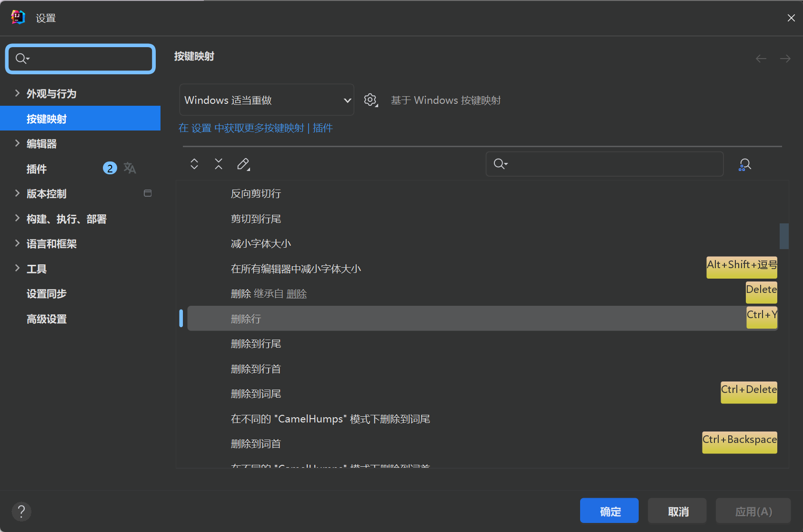
Task: Focus the keymap action search field
Action: (x=604, y=164)
